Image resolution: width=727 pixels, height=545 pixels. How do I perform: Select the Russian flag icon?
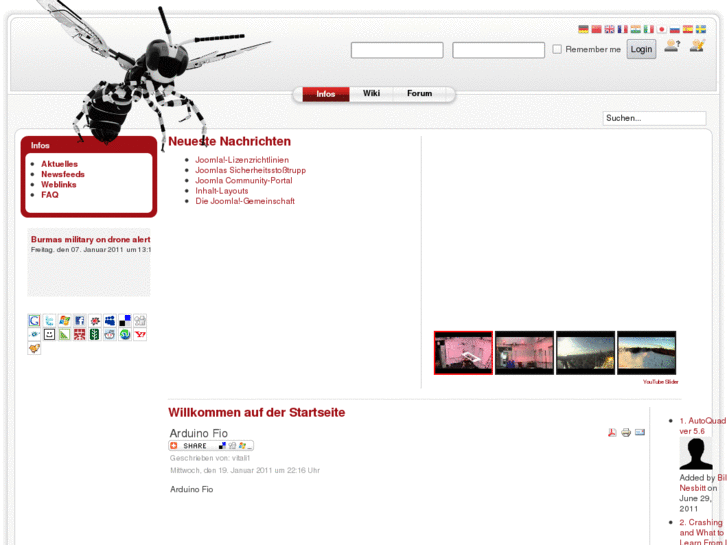tap(675, 29)
